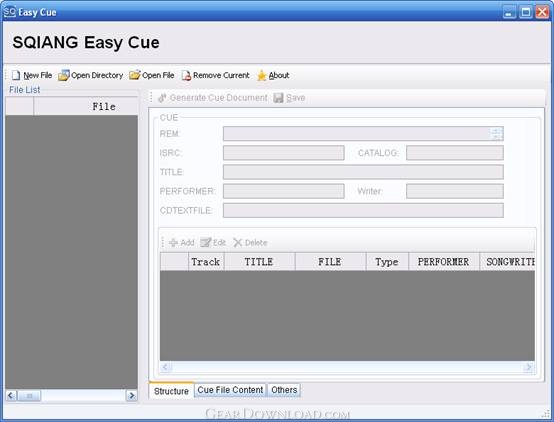Open the Others tab

(284, 390)
